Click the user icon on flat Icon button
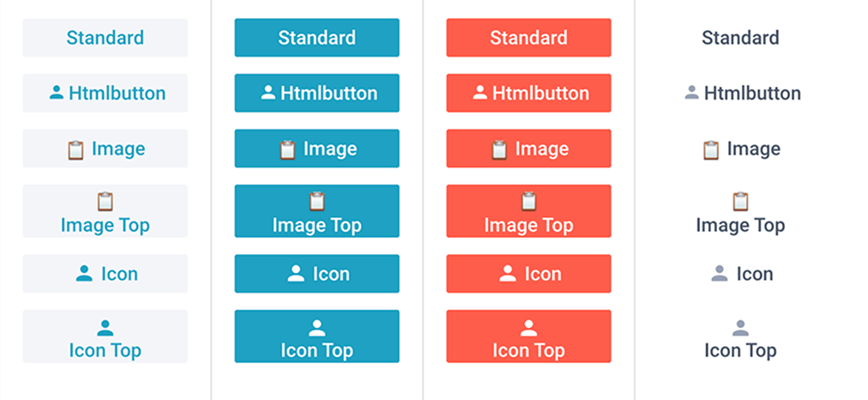The image size is (868, 400). click(720, 274)
